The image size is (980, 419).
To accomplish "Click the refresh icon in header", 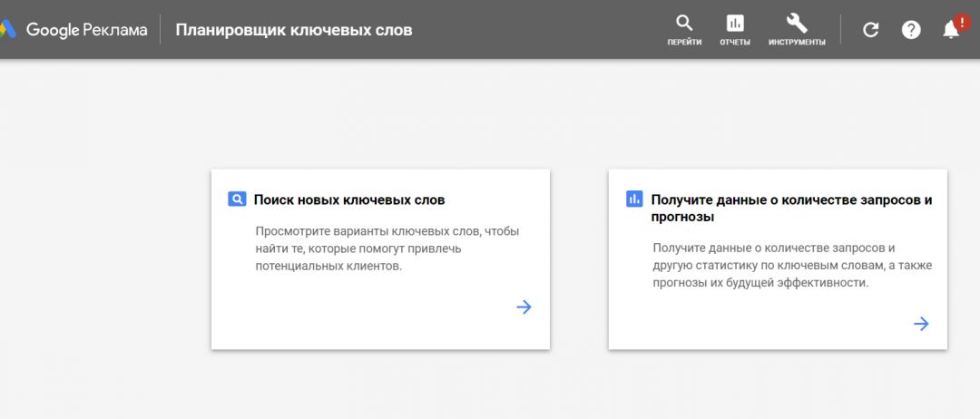I will click(x=870, y=30).
